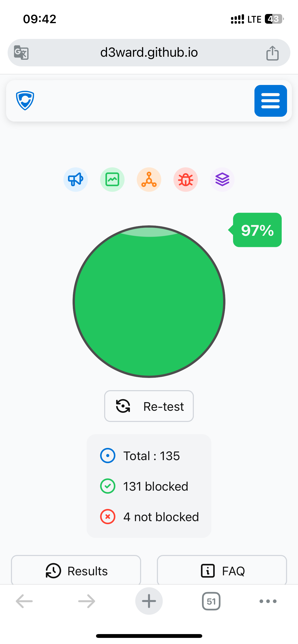
Task: Tap the 4 not blocked red icon
Action: (108, 517)
